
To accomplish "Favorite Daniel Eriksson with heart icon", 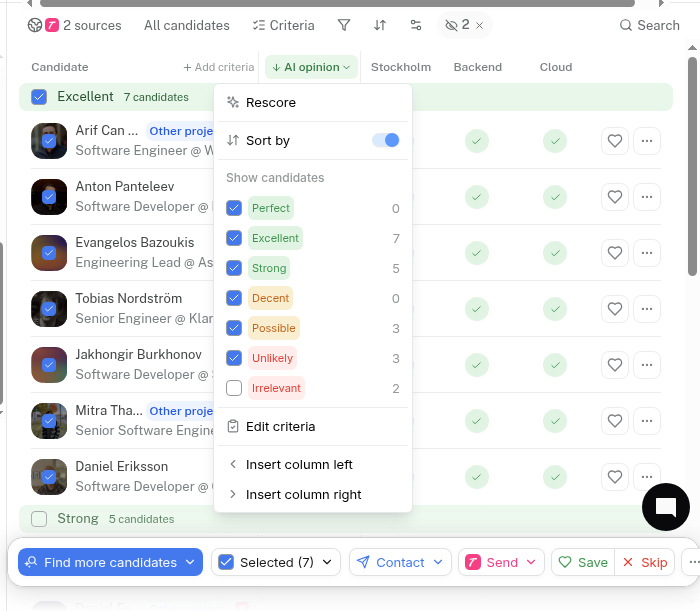I will pyautogui.click(x=615, y=477).
